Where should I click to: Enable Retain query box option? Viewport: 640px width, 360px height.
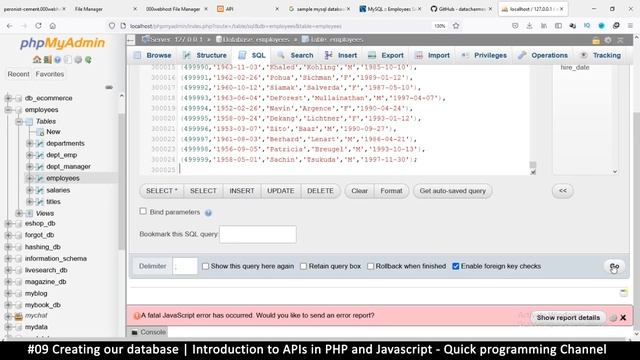click(x=303, y=266)
